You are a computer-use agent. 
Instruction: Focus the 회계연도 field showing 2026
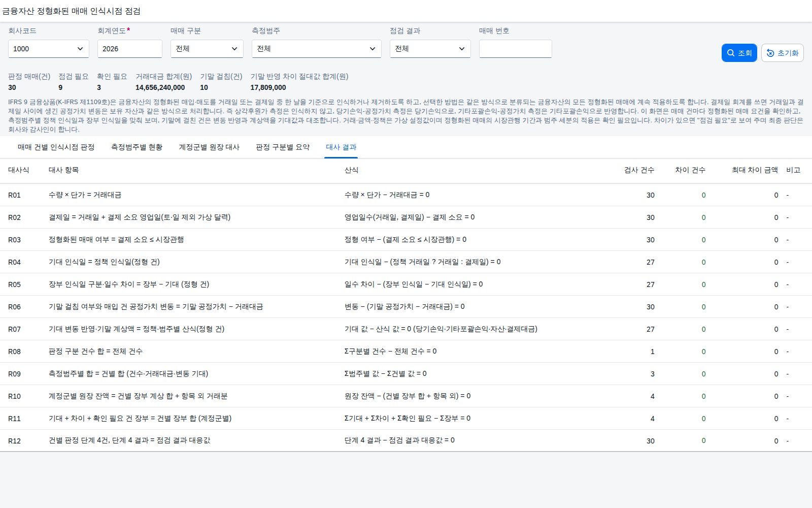pyautogui.click(x=130, y=49)
